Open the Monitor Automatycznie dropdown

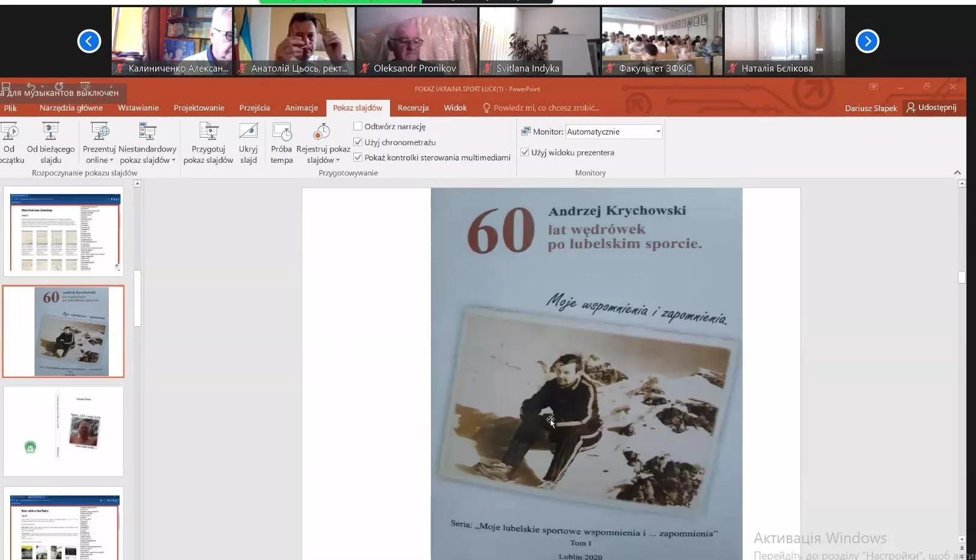613,132
